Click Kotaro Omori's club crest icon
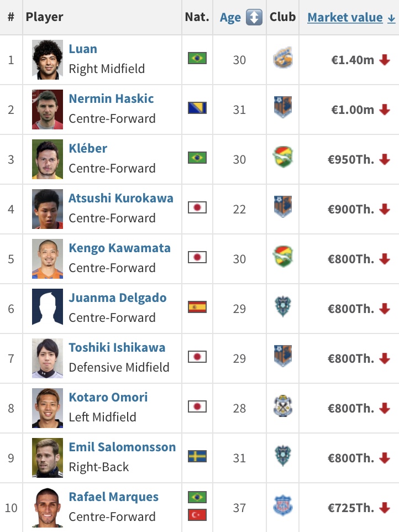 [283, 407]
